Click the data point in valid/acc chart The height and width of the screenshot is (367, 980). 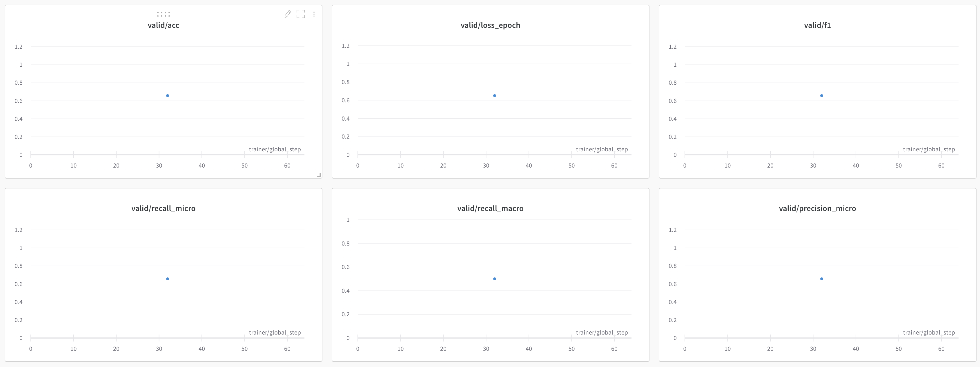[x=167, y=96]
